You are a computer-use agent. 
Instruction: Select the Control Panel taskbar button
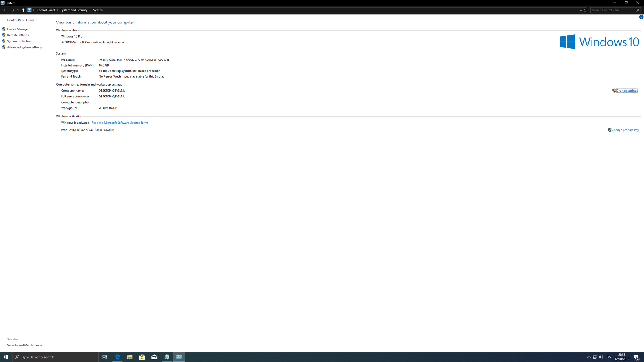pos(179,357)
